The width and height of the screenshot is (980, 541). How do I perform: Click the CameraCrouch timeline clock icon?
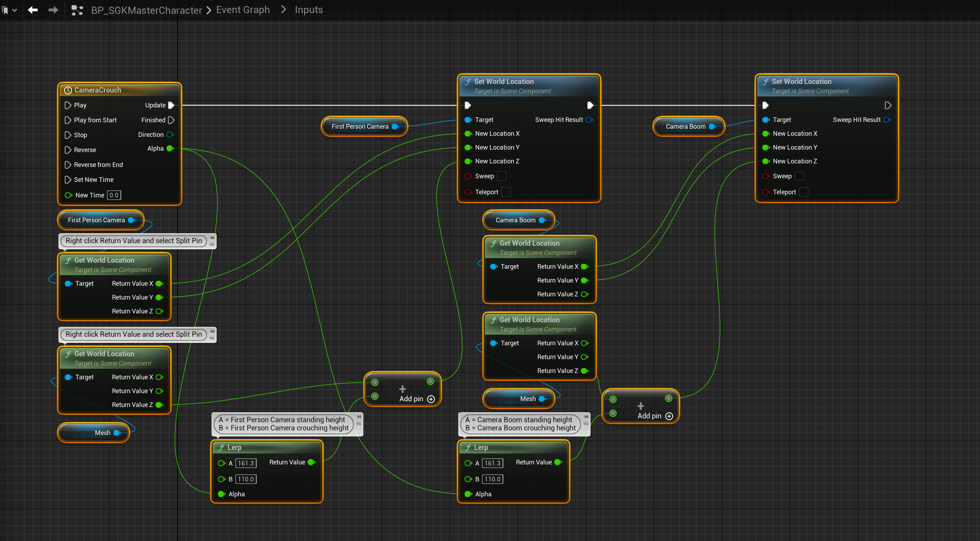tap(68, 90)
